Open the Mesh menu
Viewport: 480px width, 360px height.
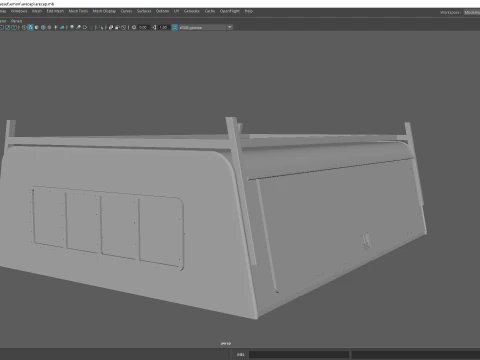[37, 11]
